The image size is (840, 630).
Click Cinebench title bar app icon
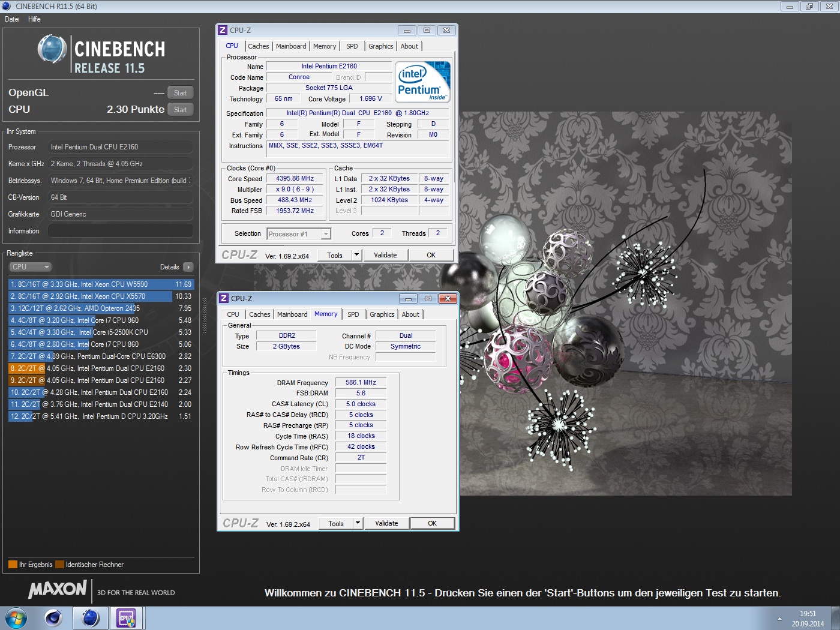(x=6, y=6)
